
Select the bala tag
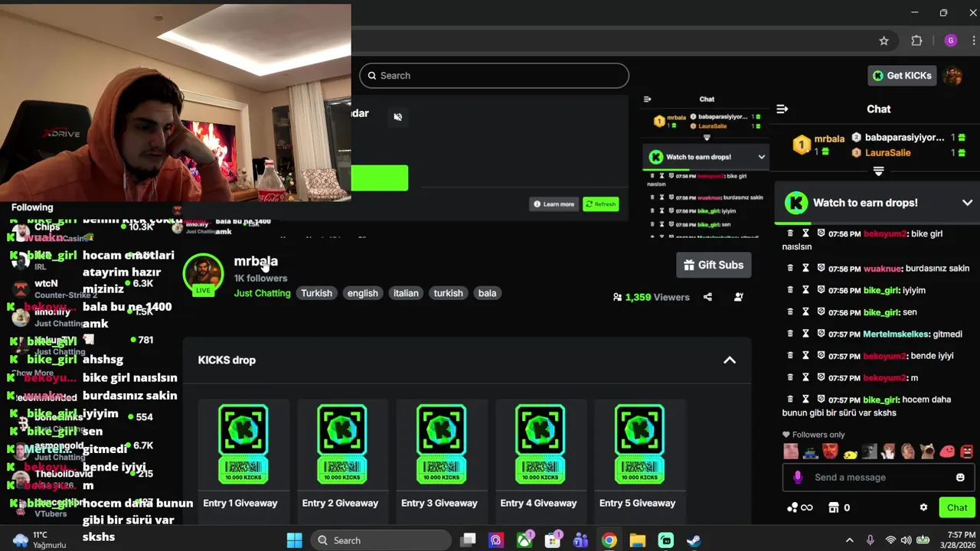point(487,293)
